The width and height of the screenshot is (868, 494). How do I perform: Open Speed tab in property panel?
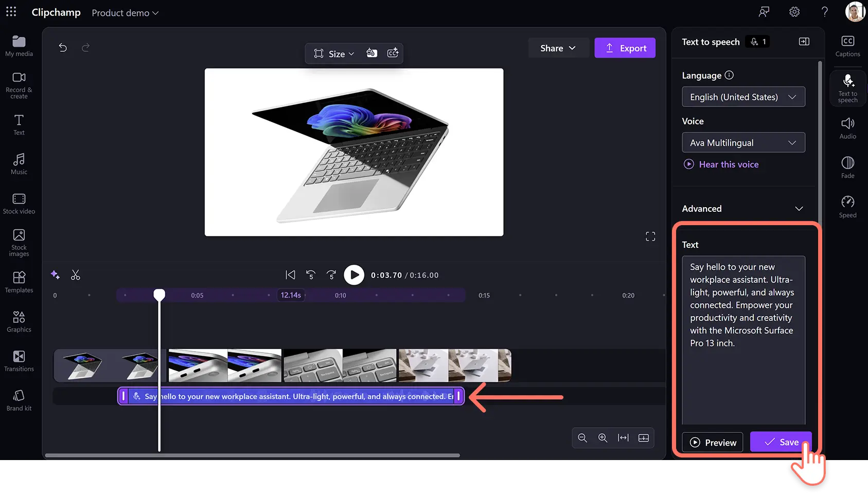pos(847,207)
